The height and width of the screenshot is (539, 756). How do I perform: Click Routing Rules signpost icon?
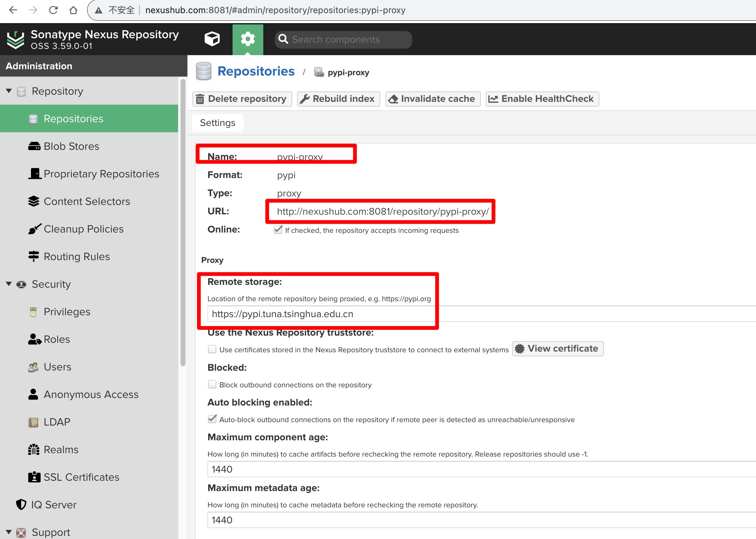point(34,256)
